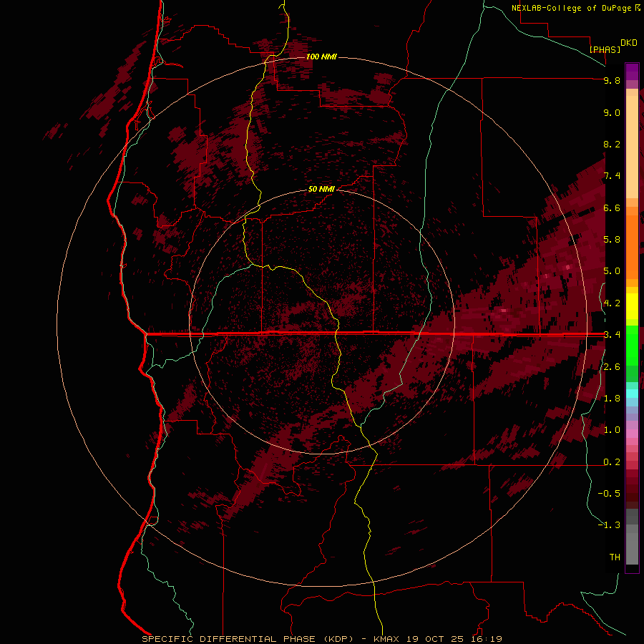Click the 1.8 scale value
644x644 pixels.
pyautogui.click(x=612, y=399)
